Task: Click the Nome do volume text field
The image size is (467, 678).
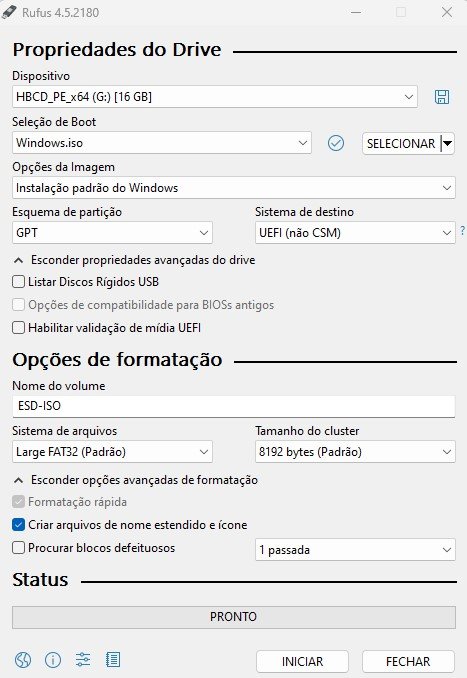Action: click(234, 406)
